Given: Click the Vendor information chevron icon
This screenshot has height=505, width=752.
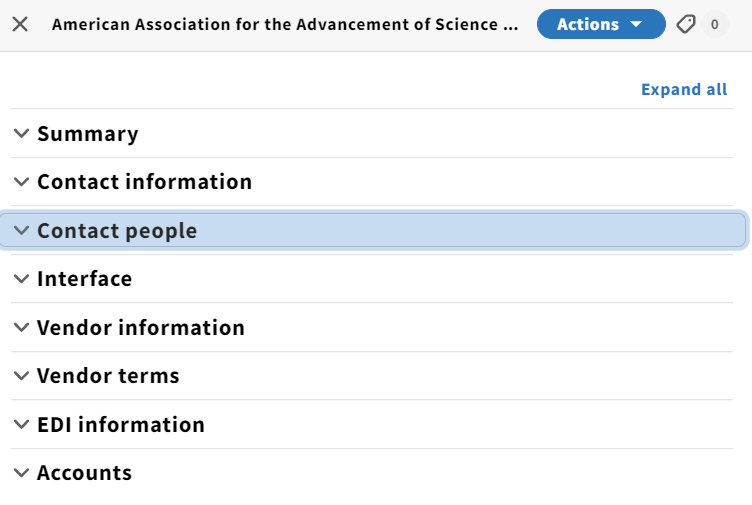Looking at the screenshot, I should click(21, 327).
